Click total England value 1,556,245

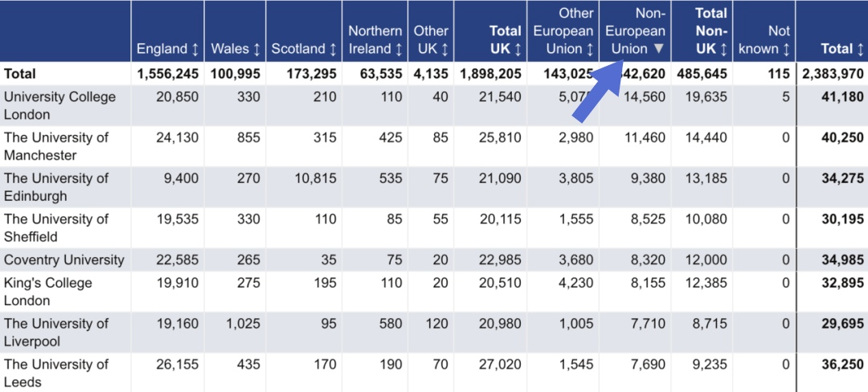pyautogui.click(x=168, y=74)
